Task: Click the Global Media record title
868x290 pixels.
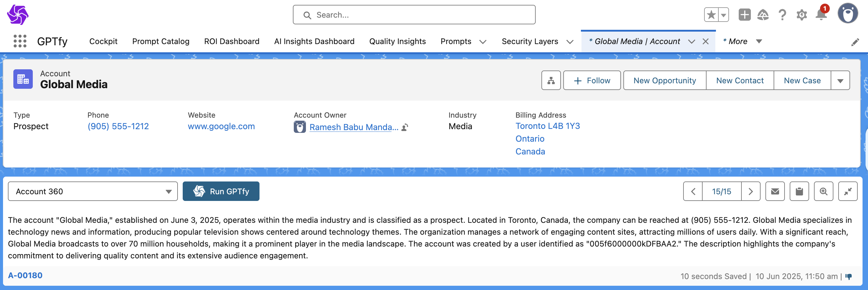Action: [74, 85]
